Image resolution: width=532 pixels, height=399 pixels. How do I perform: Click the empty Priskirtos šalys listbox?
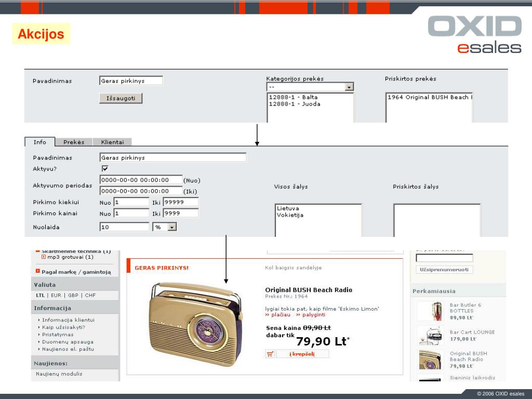point(437,220)
